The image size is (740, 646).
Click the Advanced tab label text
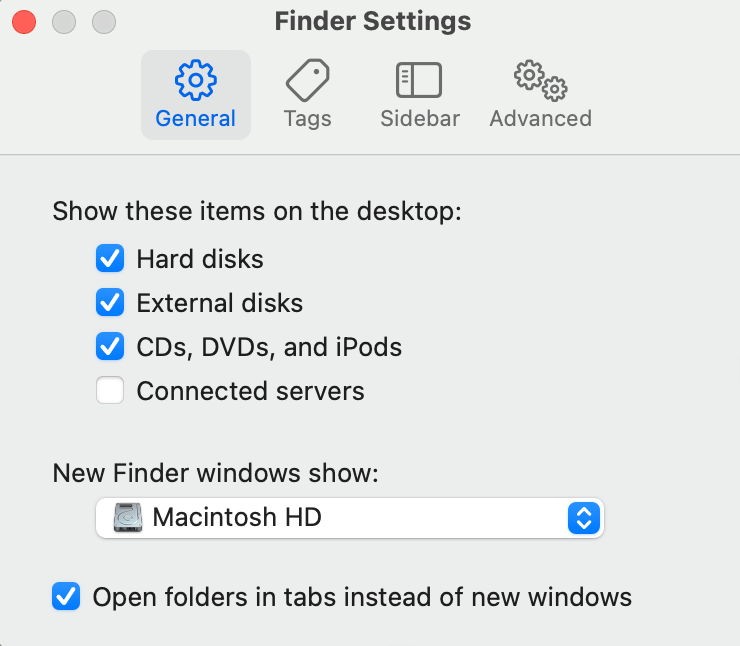(x=541, y=118)
